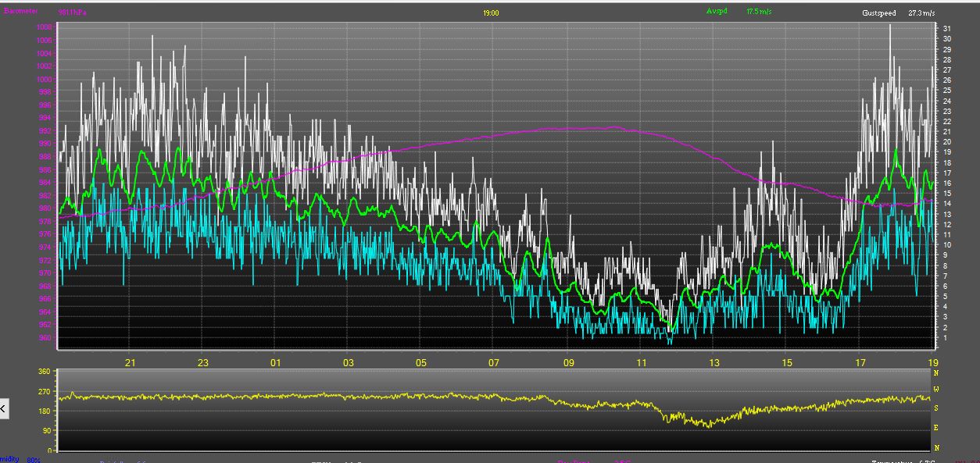
Task: Click the 19:00 time readout
Action: click(491, 12)
